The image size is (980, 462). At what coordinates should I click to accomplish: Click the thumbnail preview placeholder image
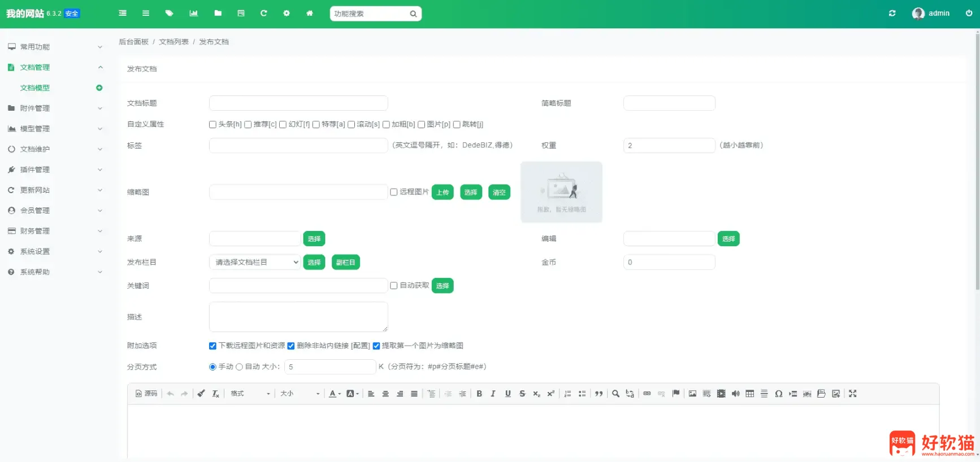click(561, 192)
